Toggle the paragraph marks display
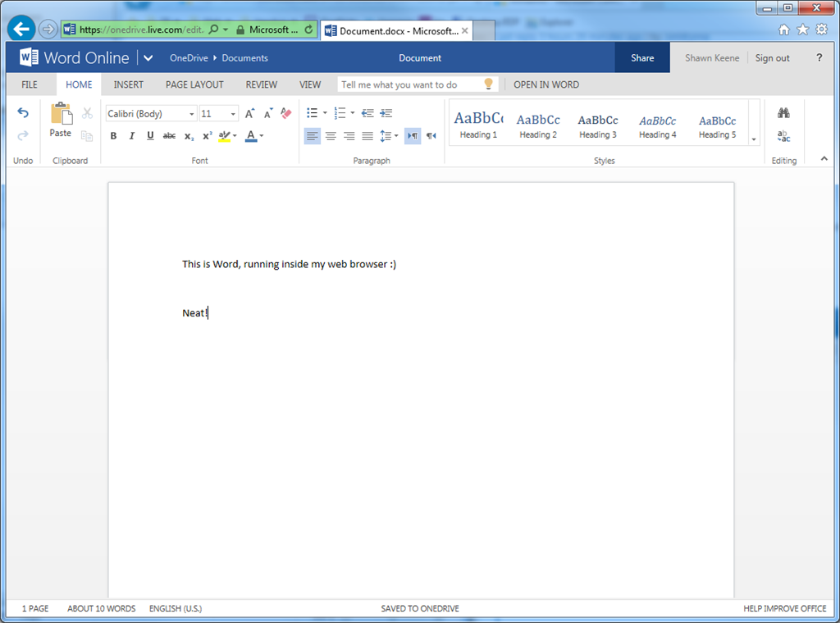840x623 pixels. pos(413,135)
